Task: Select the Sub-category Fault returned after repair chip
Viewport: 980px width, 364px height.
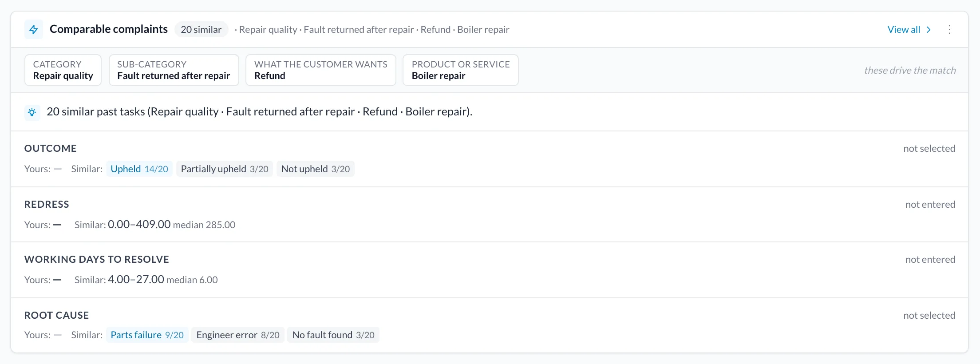Action: tap(174, 70)
